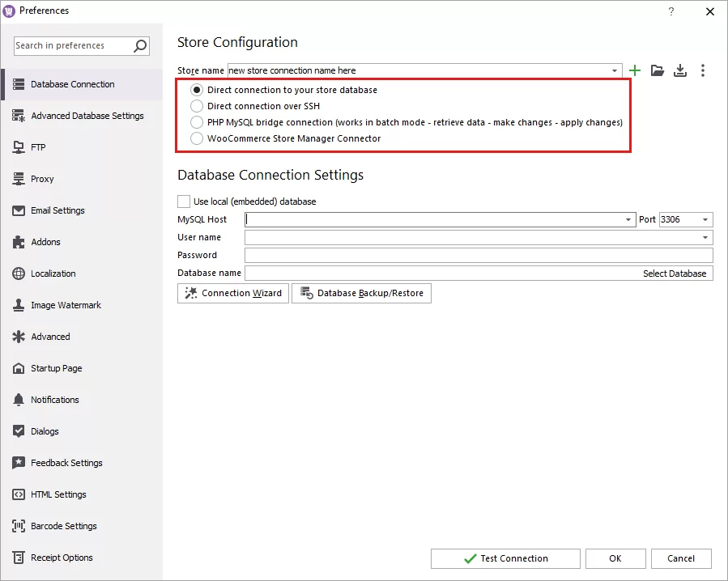
Task: Select Direct connection over SSH option
Action: (195, 106)
